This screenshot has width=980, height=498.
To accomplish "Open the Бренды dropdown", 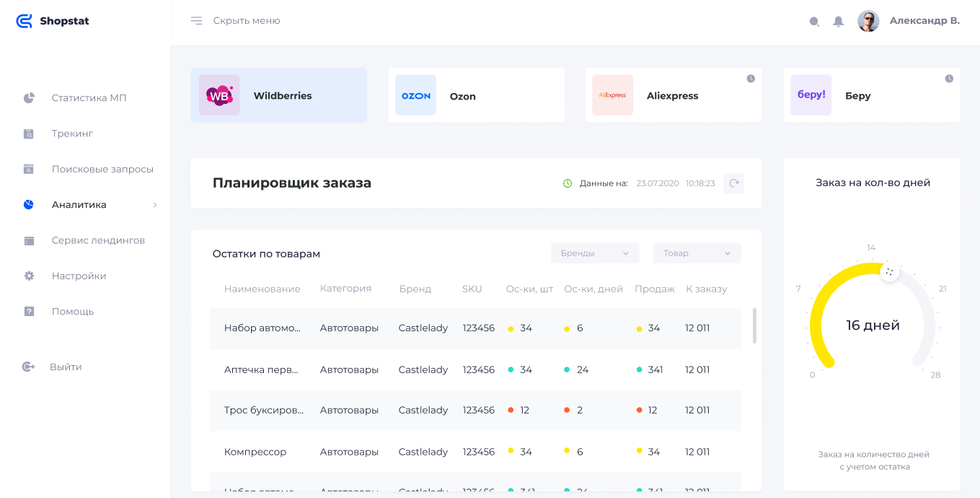I will [594, 253].
